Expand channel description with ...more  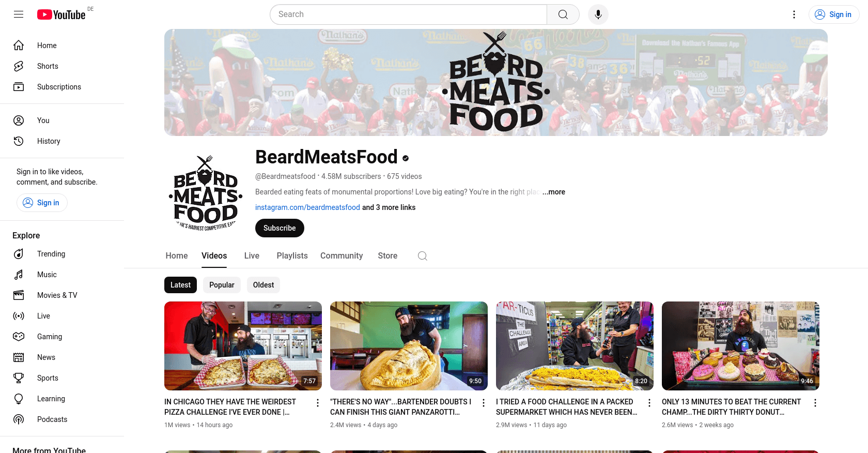554,192
